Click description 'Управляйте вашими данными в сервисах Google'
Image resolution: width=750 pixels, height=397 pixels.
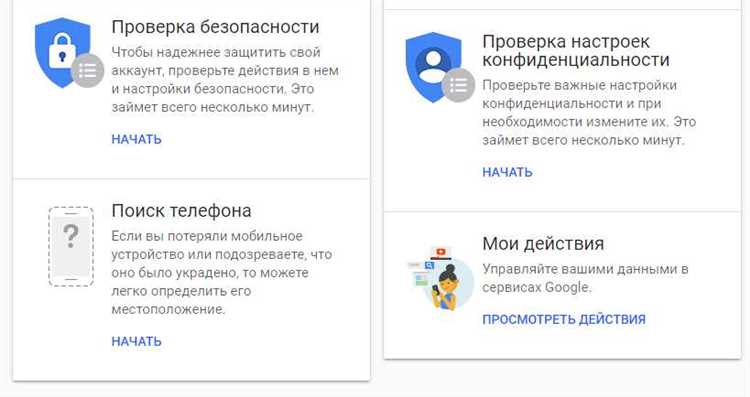585,278
